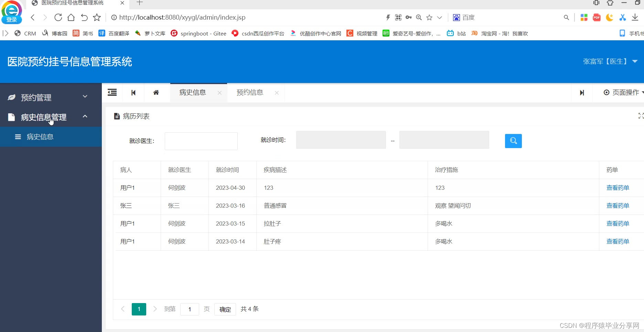This screenshot has height=332, width=644.
Task: Click the 确定 pagination button
Action: tap(225, 309)
